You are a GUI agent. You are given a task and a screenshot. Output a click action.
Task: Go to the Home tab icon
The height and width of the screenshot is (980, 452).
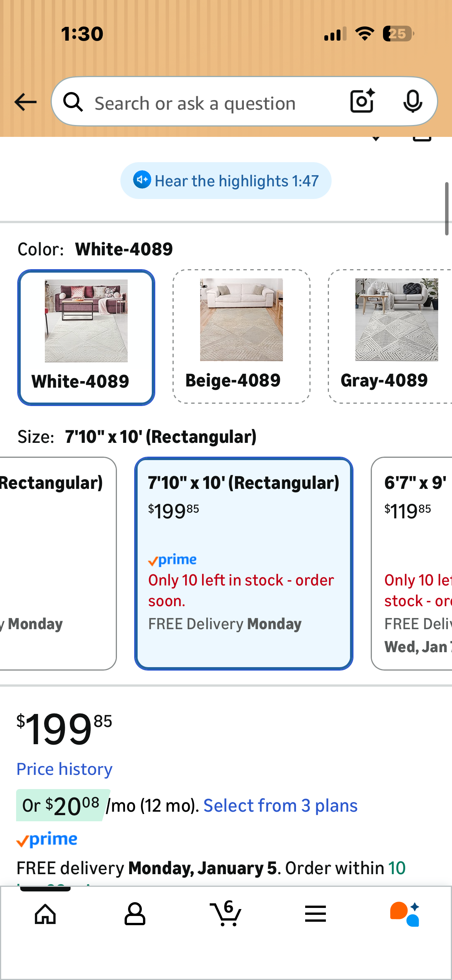pos(45,914)
